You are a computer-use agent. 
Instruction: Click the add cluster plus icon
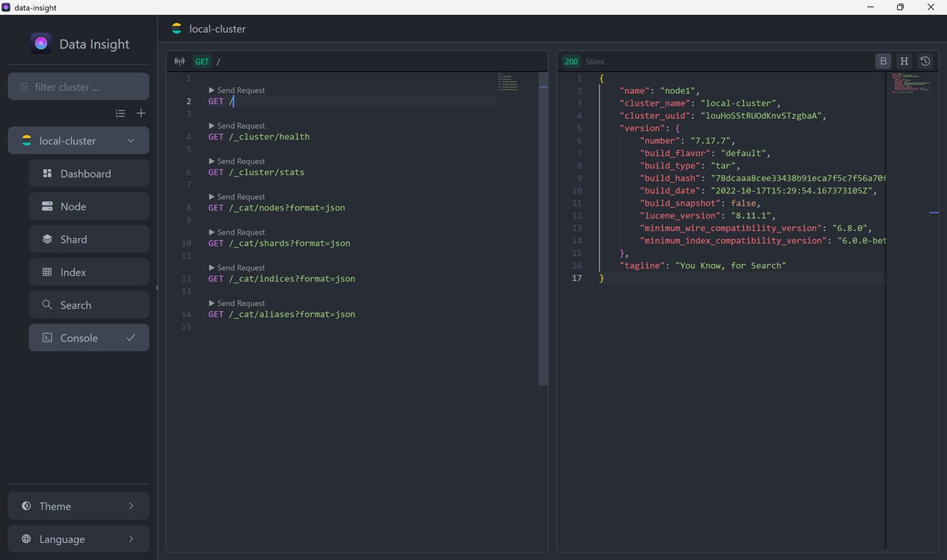click(141, 113)
